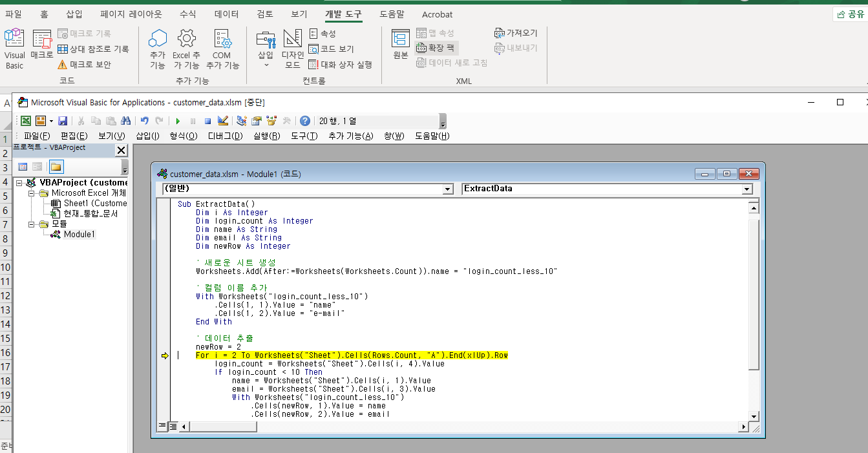Close the 프로젝트 - VBAProject pane
868x453 pixels.
click(x=121, y=150)
